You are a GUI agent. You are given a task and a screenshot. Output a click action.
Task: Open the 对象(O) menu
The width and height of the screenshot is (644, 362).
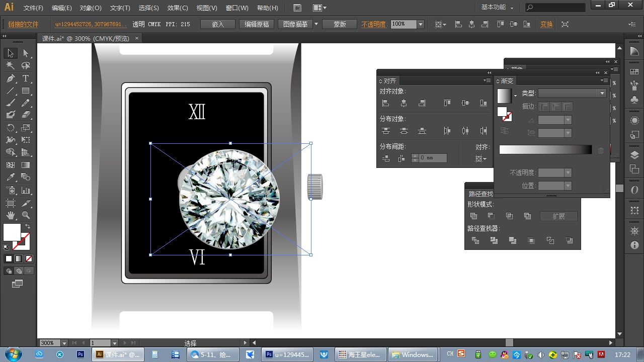coord(91,8)
